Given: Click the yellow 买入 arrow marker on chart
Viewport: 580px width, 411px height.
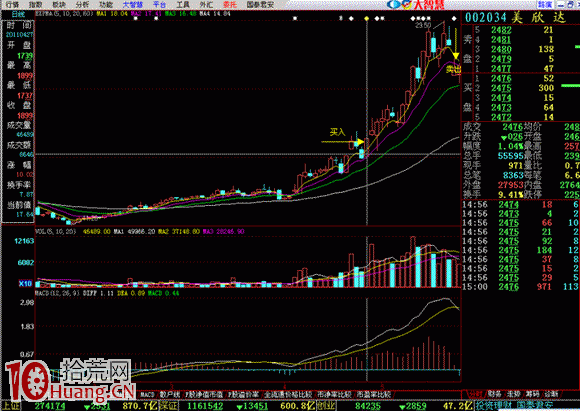Looking at the screenshot, I should pyautogui.click(x=343, y=142).
